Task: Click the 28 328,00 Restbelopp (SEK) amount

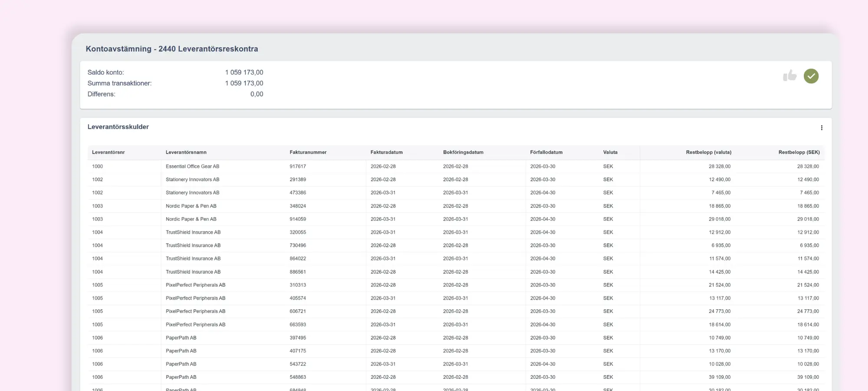Action: [808, 166]
